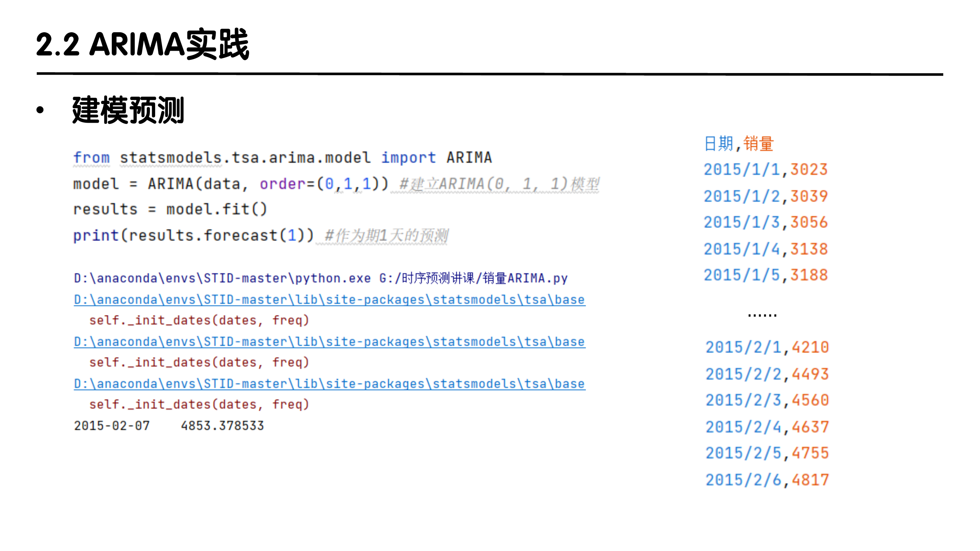Screen dimensions: 980x551
Task: Click the slide title ARIMA实践
Action: tap(142, 45)
